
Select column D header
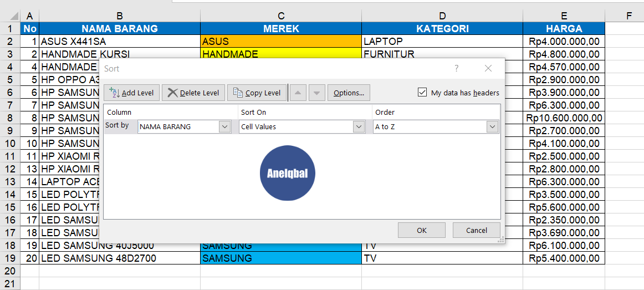click(x=442, y=16)
